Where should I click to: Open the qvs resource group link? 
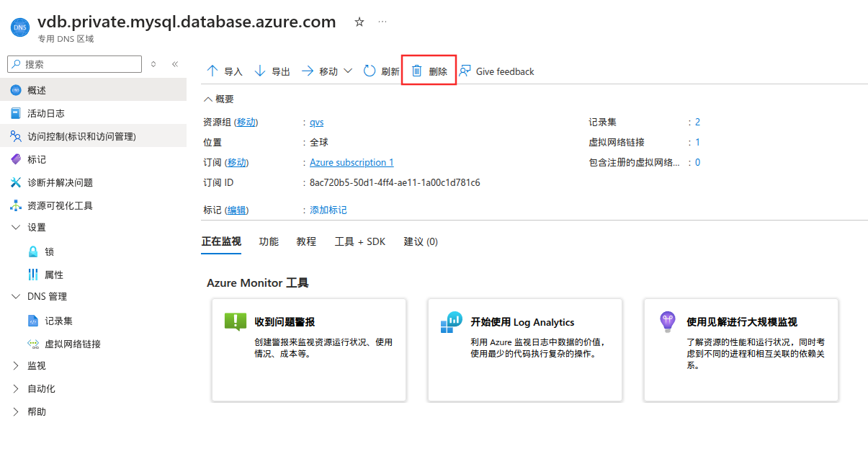[317, 122]
